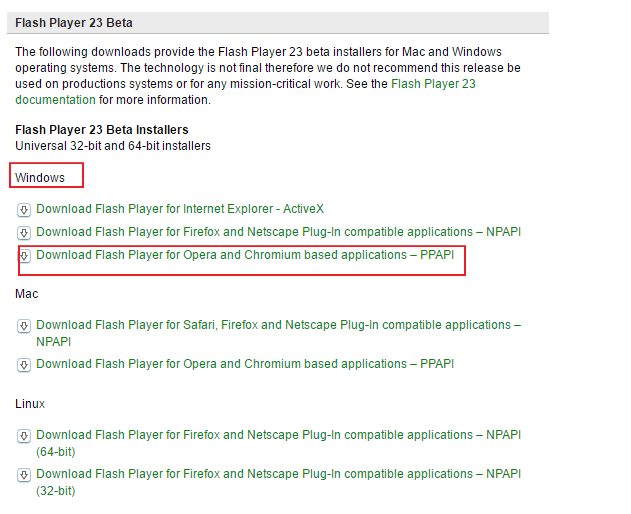Click the Flash Player 23 Beta Installers heading

point(102,130)
